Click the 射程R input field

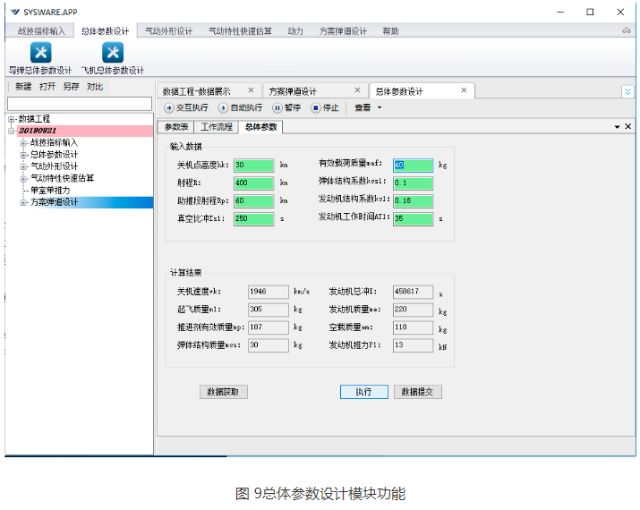pos(253,183)
